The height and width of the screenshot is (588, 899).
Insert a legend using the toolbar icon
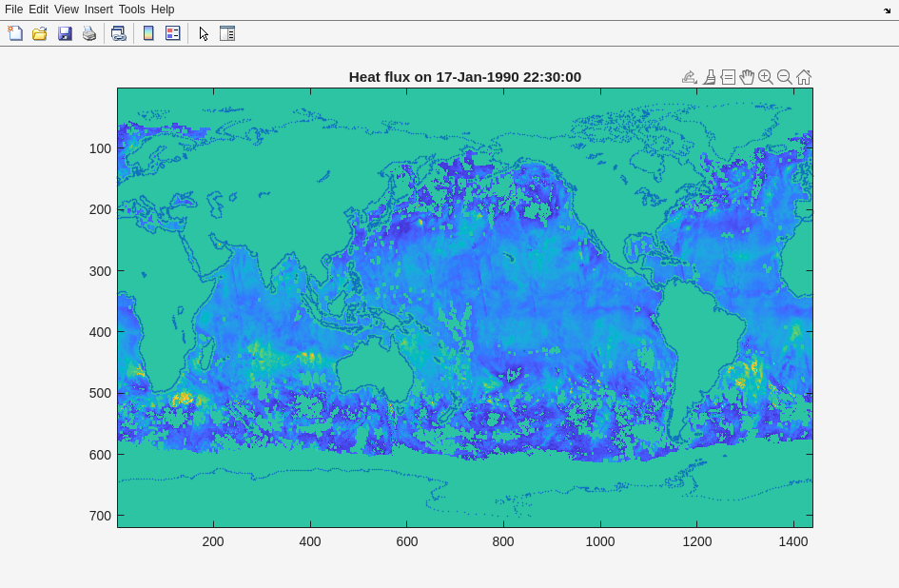172,33
